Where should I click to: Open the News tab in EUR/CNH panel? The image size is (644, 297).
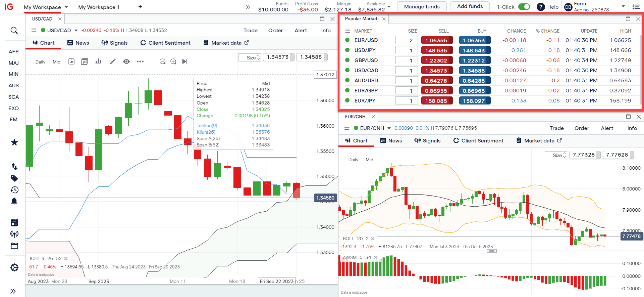(x=391, y=141)
